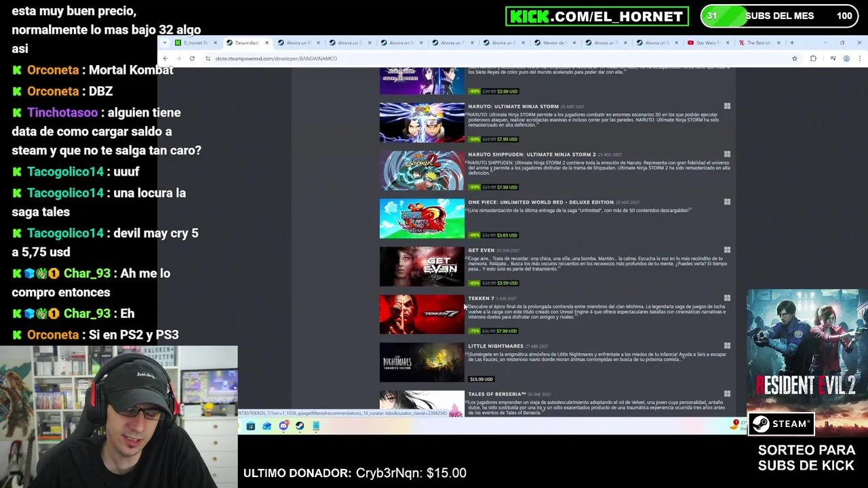Click Little Nightmares $19.99 USD price
Image resolution: width=868 pixels, height=488 pixels.
[481, 379]
